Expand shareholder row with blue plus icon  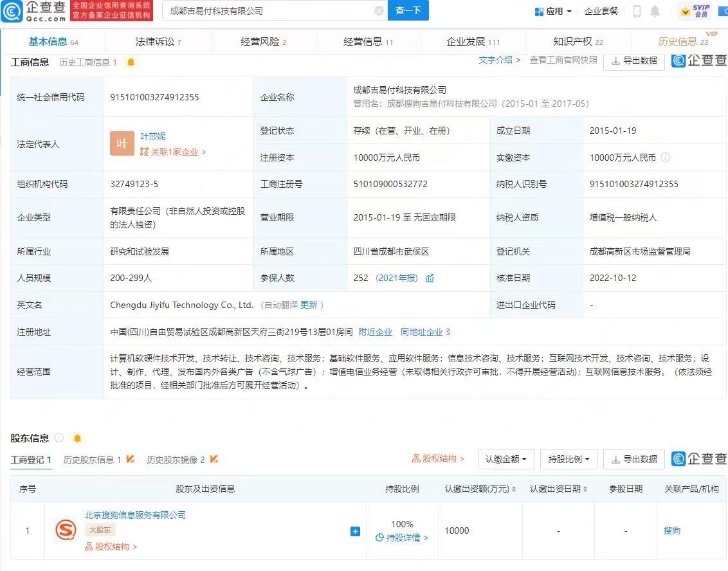coord(355,531)
